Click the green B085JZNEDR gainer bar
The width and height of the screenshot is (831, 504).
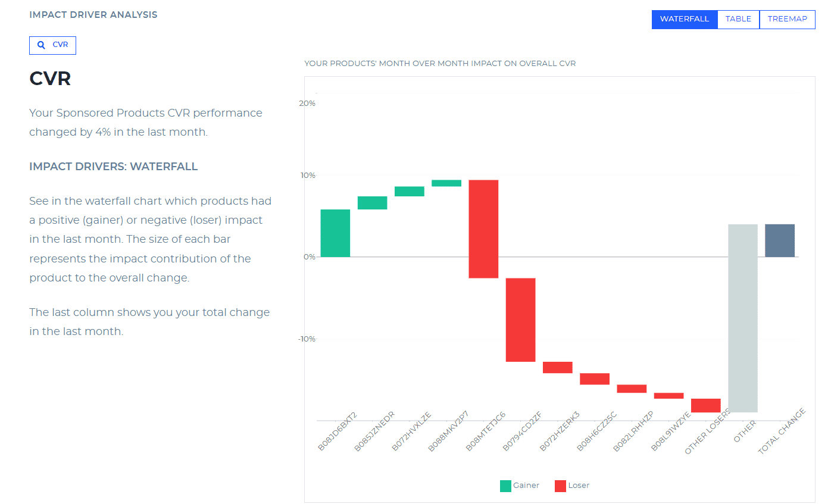(x=372, y=203)
